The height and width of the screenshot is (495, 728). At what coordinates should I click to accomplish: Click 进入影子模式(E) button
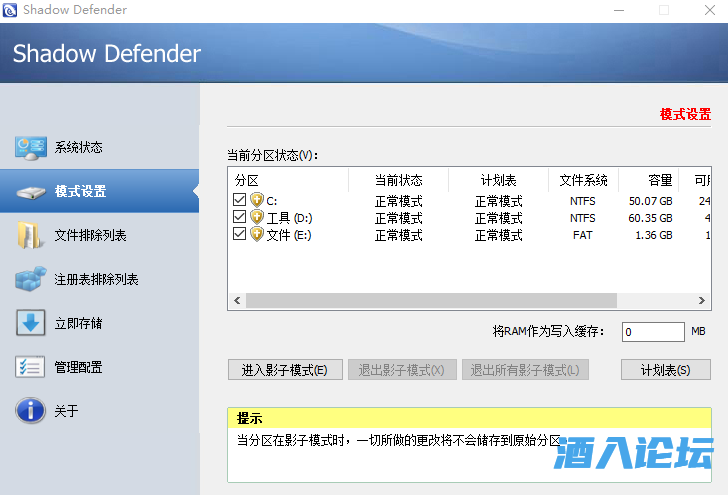285,370
